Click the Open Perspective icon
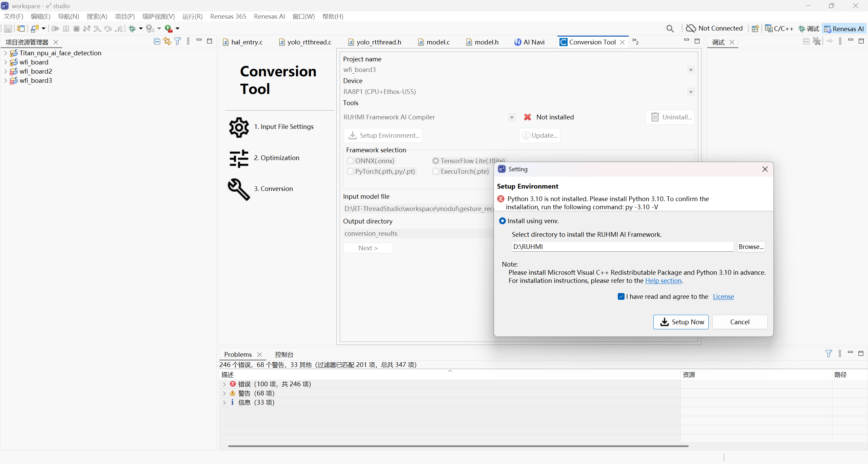Image resolution: width=868 pixels, height=464 pixels. [x=755, y=29]
